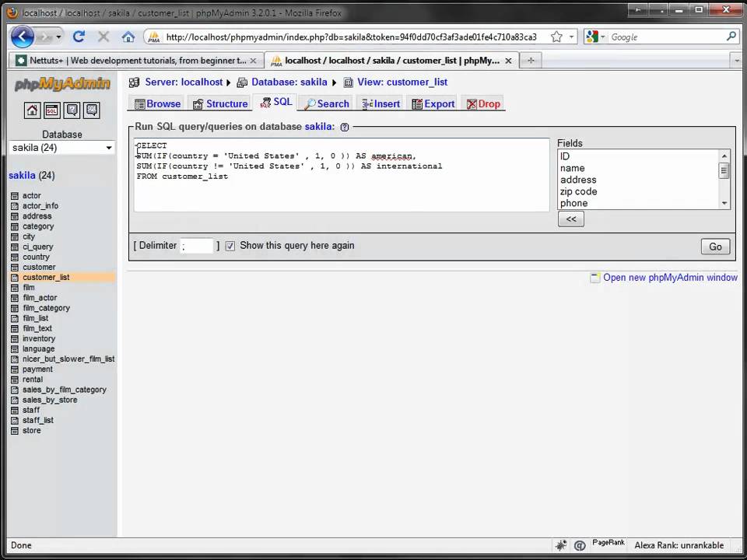
Task: Click the Go button
Action: click(x=715, y=247)
